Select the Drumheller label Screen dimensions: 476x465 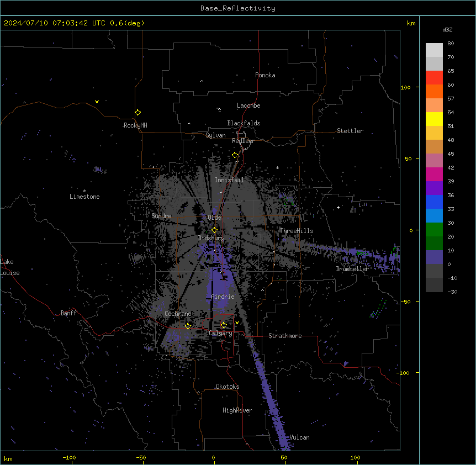(x=352, y=269)
